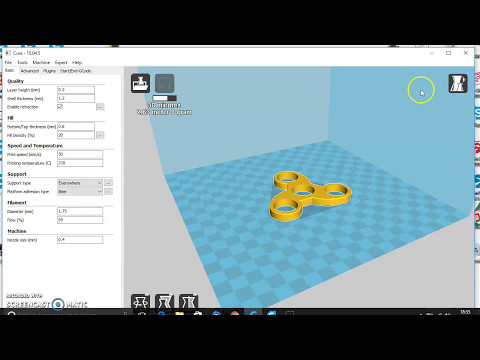Viewport: 480px width, 360px height.
Task: Click the filament Diameter input field
Action: pyautogui.click(x=80, y=211)
